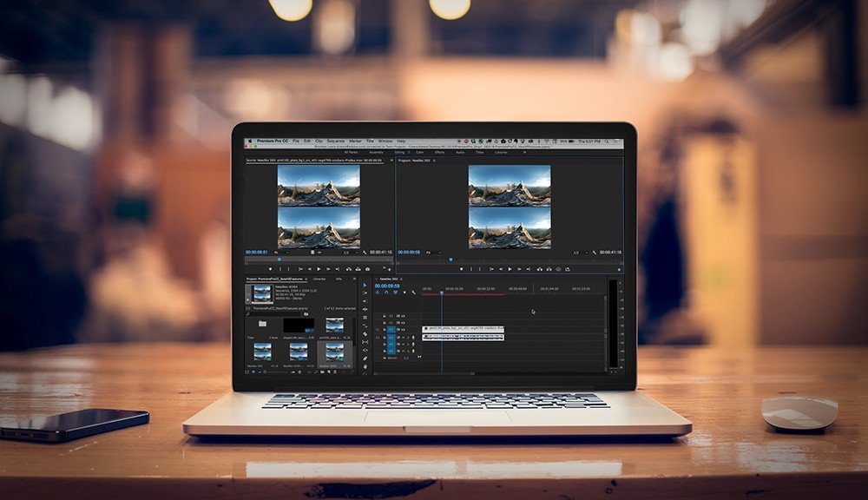Switch to the Color workspace
Screen dimensions: 868x500
point(418,152)
